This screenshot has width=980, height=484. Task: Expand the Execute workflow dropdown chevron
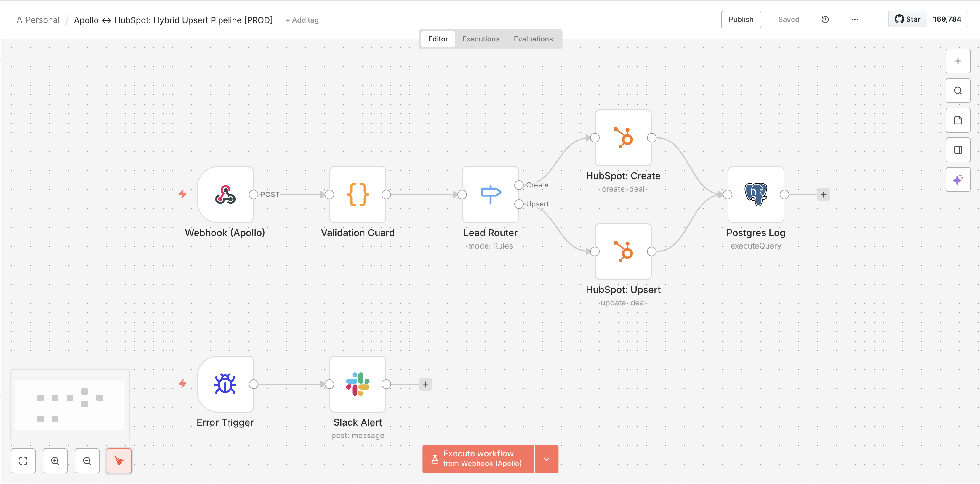[x=547, y=459]
